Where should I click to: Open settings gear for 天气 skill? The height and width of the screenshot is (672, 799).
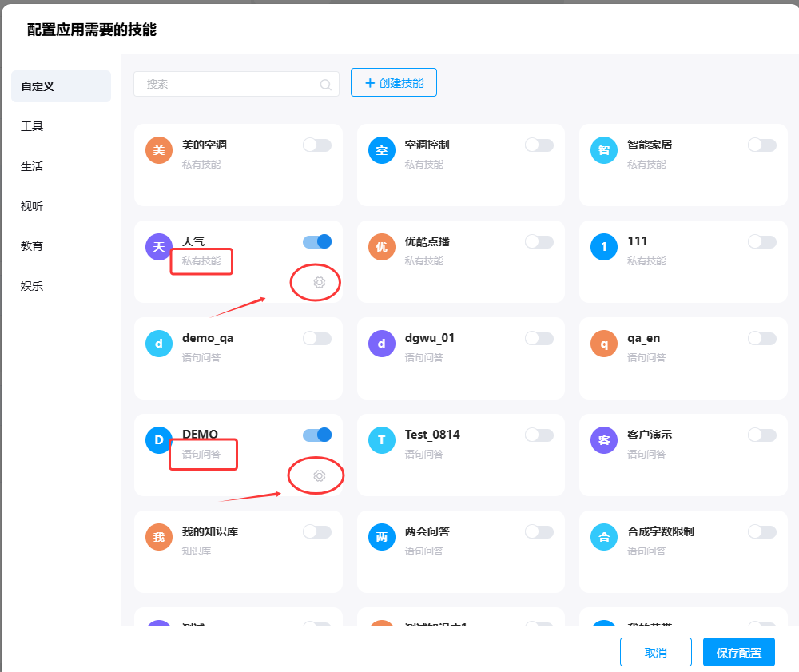coord(319,282)
